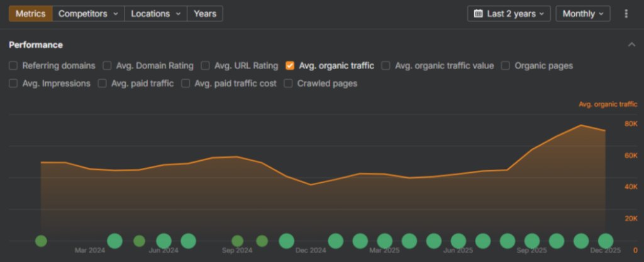The width and height of the screenshot is (644, 262).
Task: Uncheck the Avg. organic traffic checkbox
Action: click(290, 65)
